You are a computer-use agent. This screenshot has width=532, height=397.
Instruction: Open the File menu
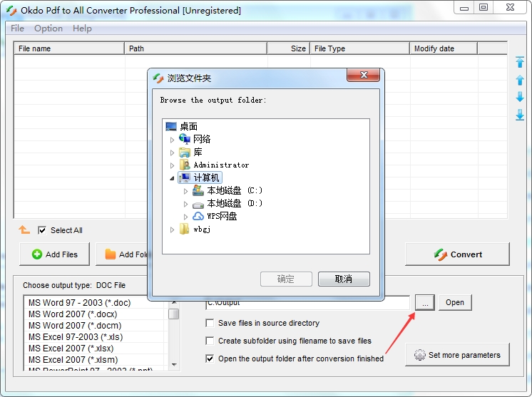[x=17, y=28]
